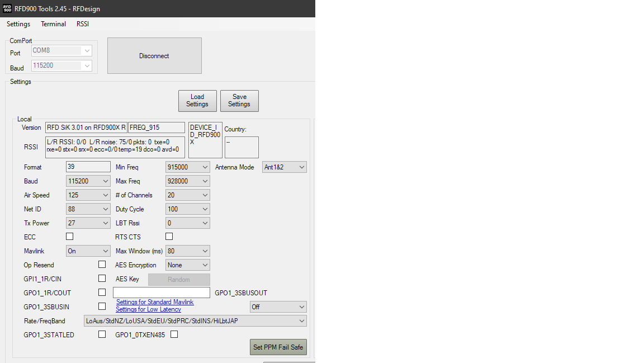This screenshot has width=644, height=363.
Task: Open the RSSI menu
Action: [x=83, y=24]
